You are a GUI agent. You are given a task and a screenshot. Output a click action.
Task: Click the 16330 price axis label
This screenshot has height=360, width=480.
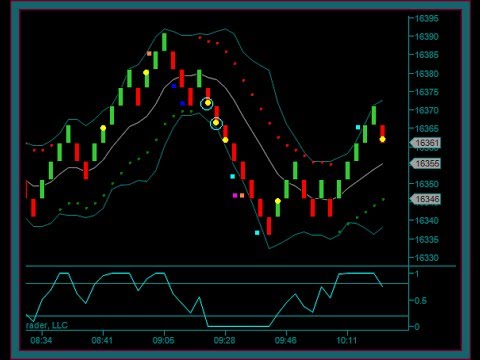click(x=426, y=258)
